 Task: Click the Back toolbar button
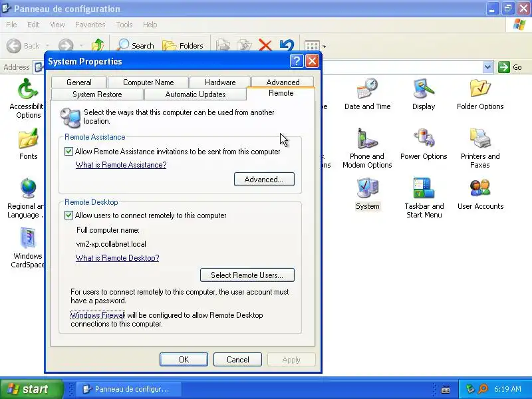(23, 46)
